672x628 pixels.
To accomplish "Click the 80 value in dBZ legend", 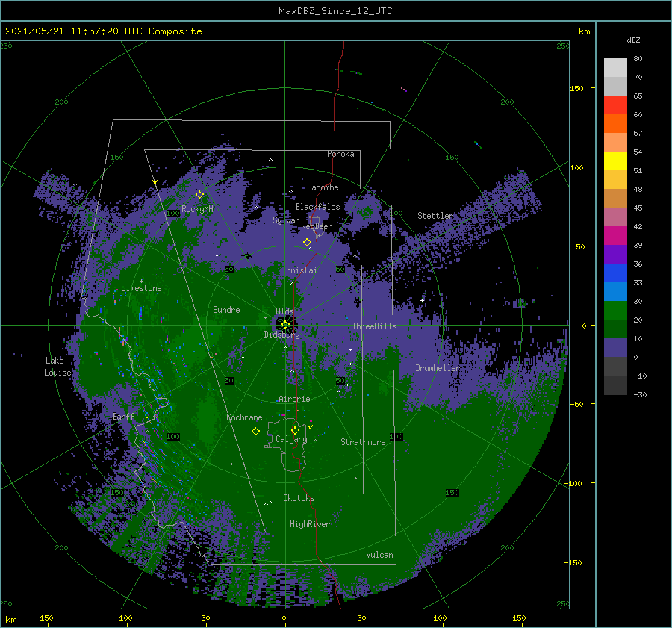I will [x=638, y=59].
